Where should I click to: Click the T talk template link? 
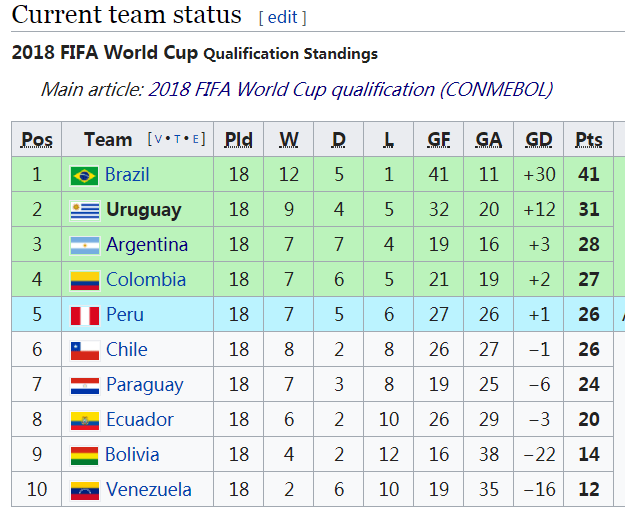(177, 140)
